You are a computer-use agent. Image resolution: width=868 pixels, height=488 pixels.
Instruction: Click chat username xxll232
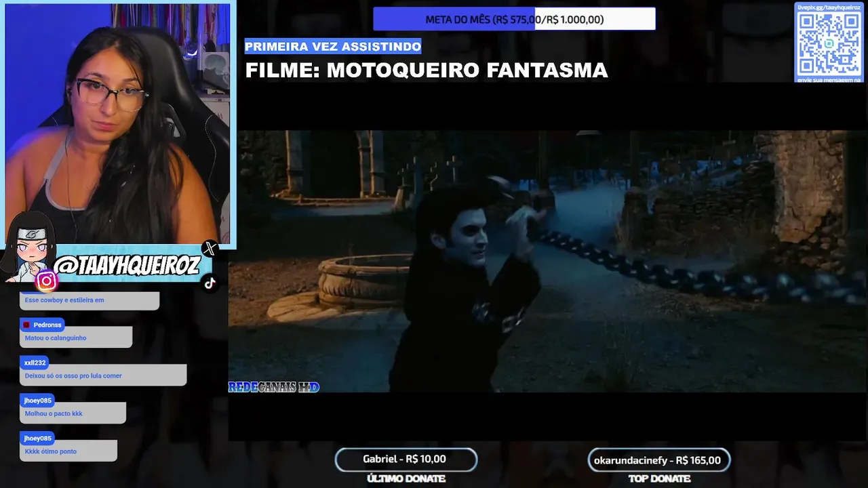coord(35,363)
